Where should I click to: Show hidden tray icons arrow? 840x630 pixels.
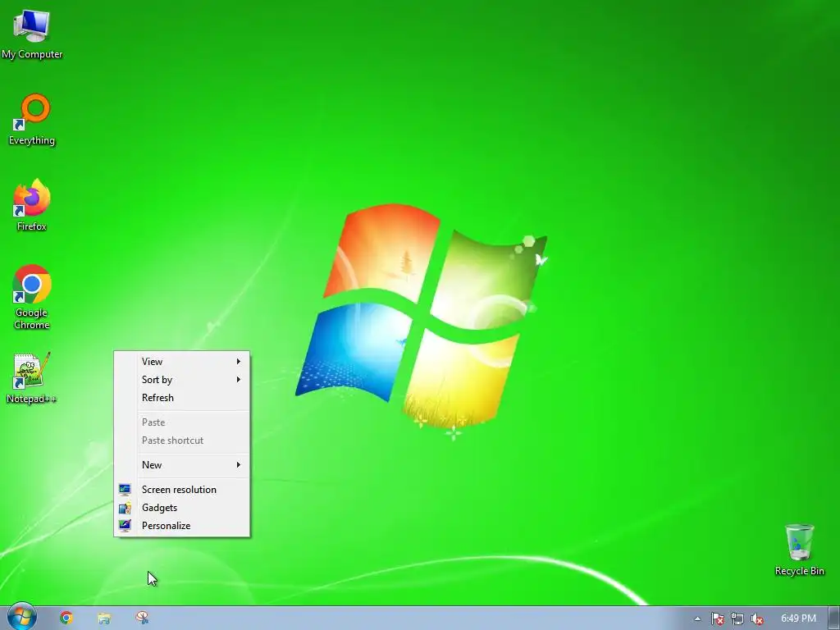pyautogui.click(x=697, y=619)
